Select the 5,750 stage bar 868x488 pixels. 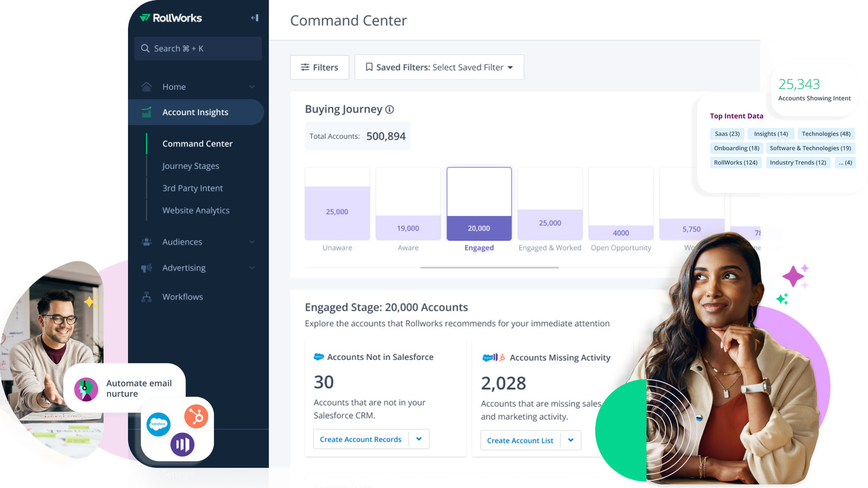click(x=692, y=204)
